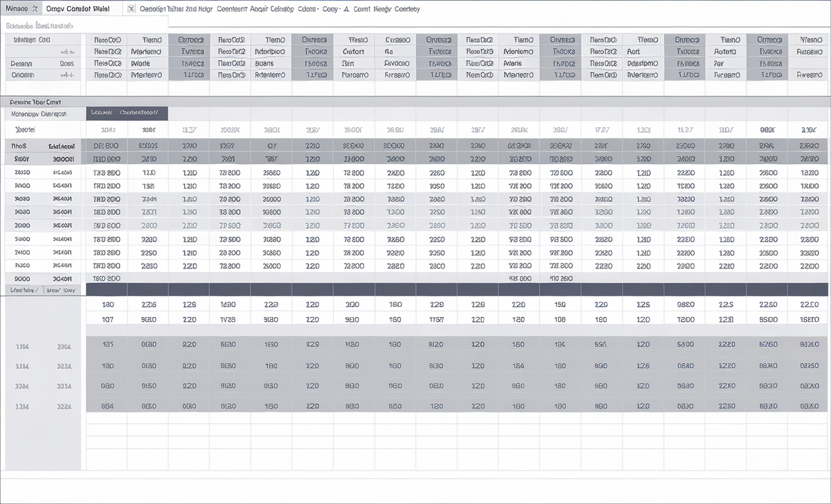The width and height of the screenshot is (831, 504).
Task: Click the 'Comt' item in the menu bar
Action: 361,9
